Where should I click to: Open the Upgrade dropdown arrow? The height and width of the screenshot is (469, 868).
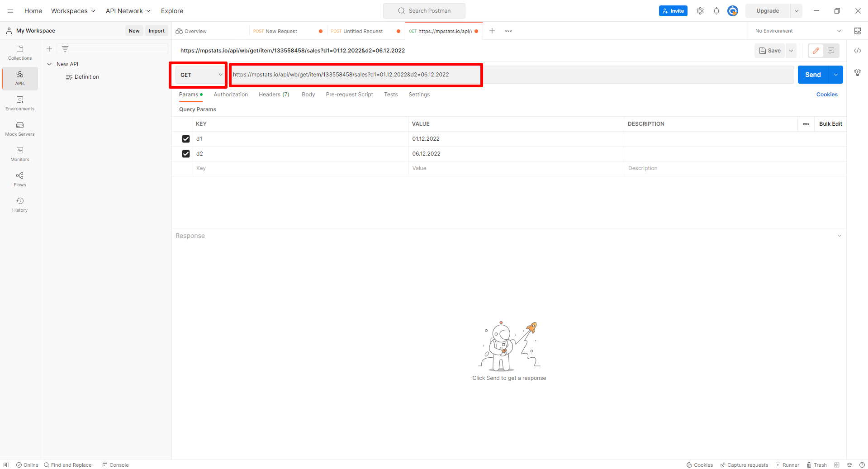click(x=797, y=11)
